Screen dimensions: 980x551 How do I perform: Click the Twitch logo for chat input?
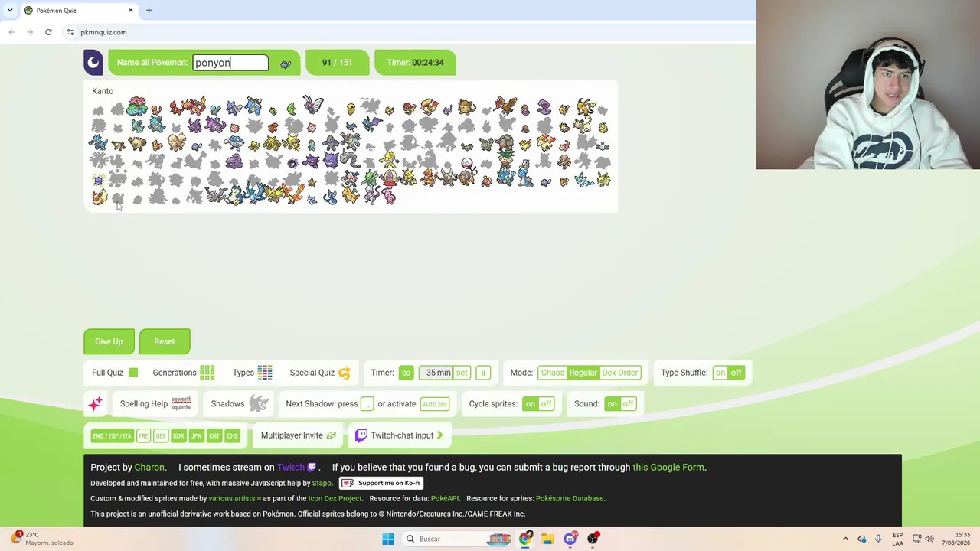pos(361,435)
